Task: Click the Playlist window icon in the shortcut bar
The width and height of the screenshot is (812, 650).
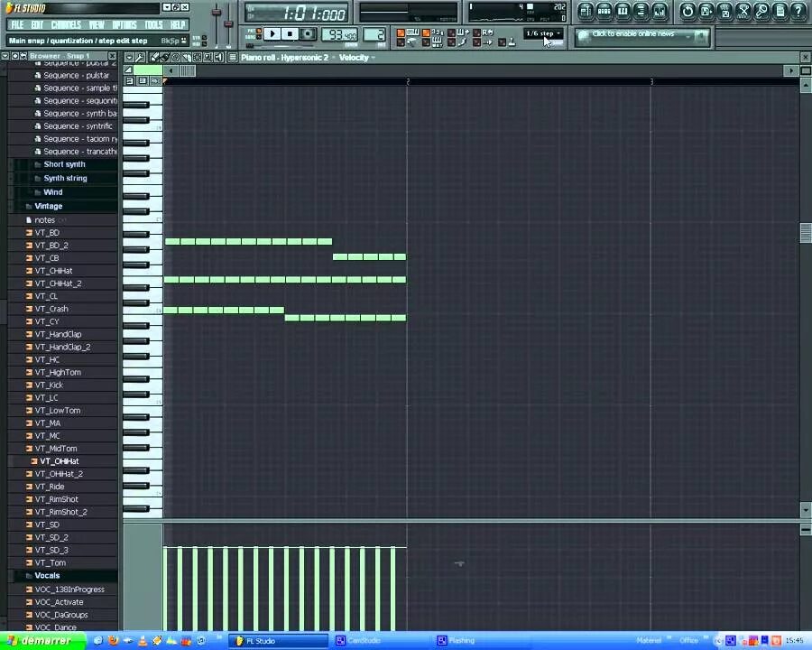Action: [x=586, y=9]
